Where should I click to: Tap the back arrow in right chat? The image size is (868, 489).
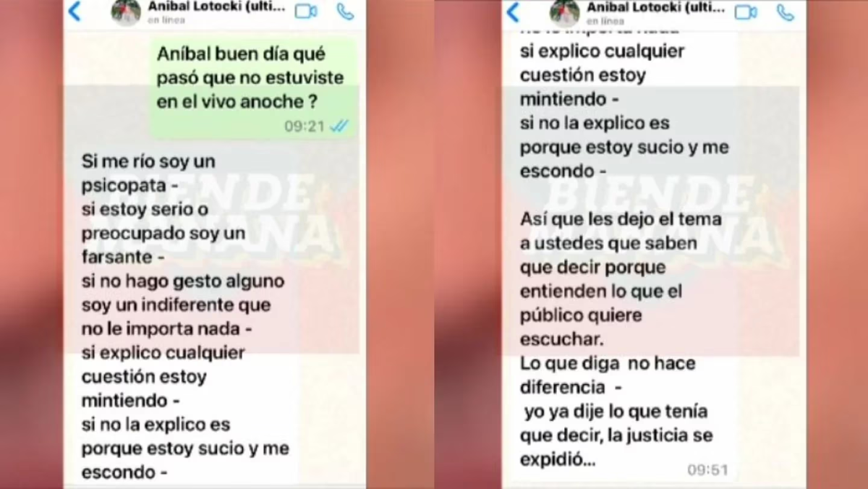point(513,12)
